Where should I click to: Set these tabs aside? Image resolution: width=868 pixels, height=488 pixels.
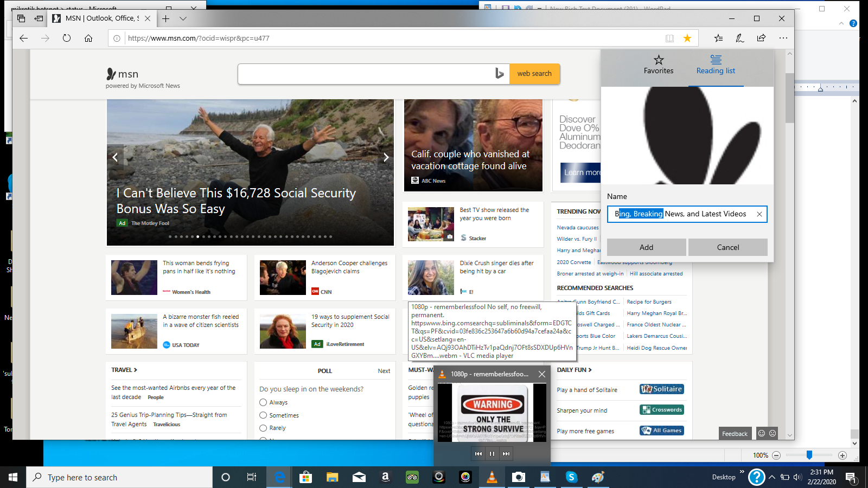39,18
